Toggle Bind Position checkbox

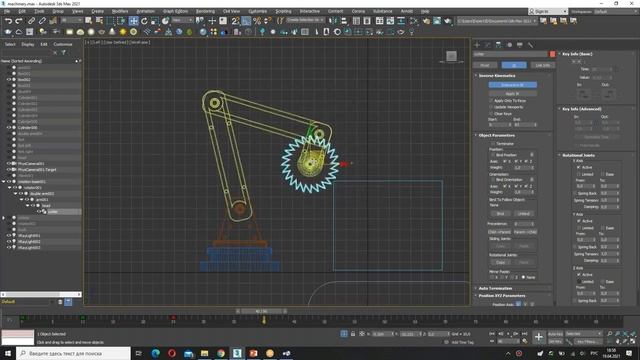(x=493, y=155)
